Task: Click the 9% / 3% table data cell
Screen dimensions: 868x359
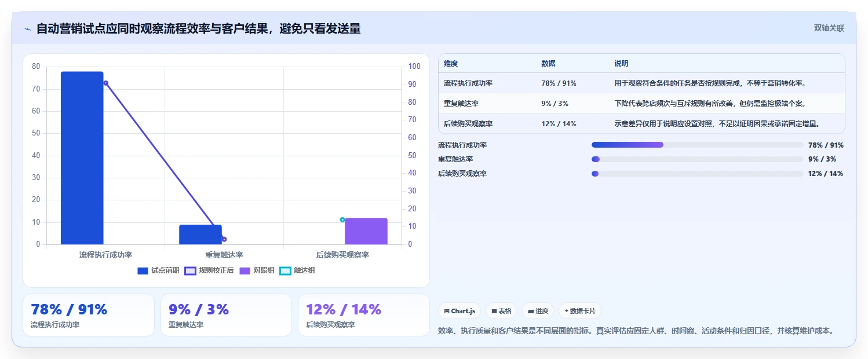Action: [555, 104]
